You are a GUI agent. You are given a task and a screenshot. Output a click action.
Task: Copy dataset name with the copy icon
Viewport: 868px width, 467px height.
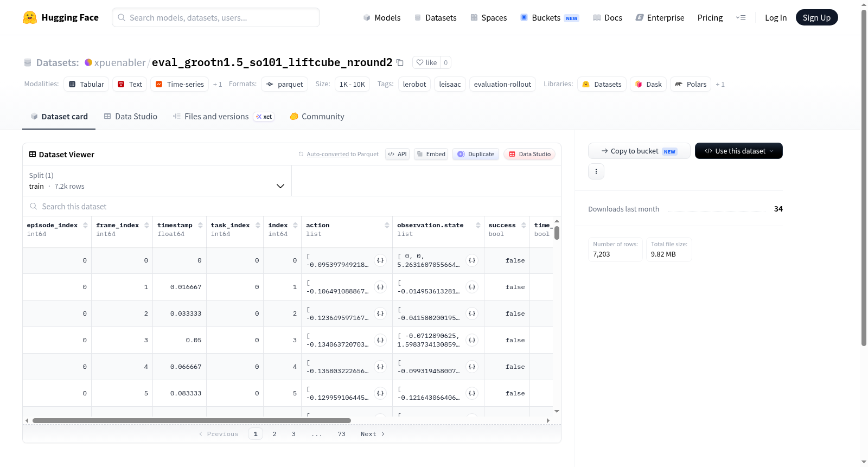click(400, 62)
